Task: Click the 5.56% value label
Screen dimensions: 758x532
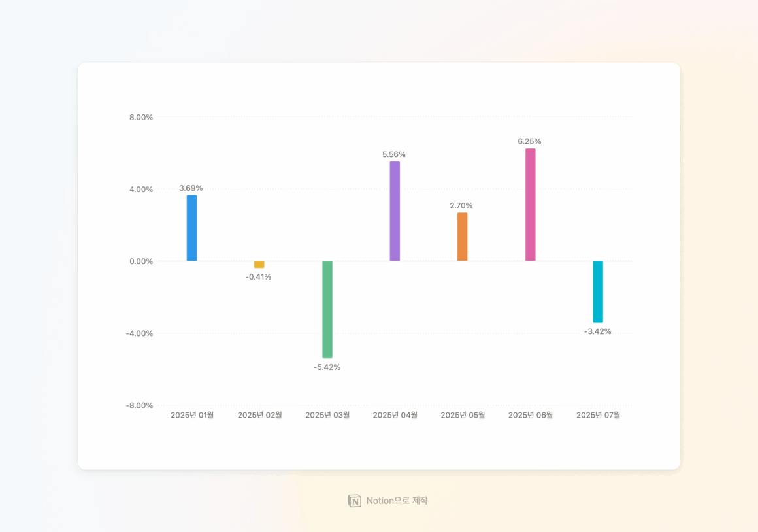Action: [x=394, y=154]
